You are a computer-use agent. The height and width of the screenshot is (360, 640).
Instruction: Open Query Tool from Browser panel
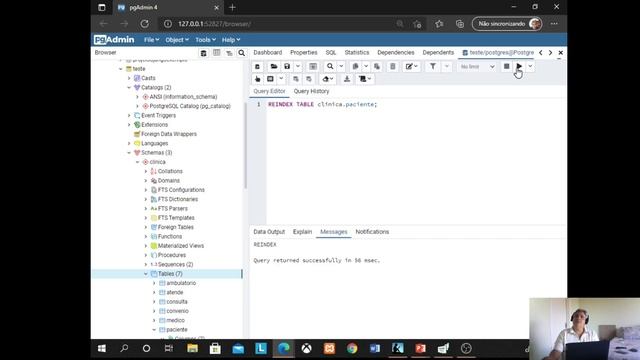point(203,53)
